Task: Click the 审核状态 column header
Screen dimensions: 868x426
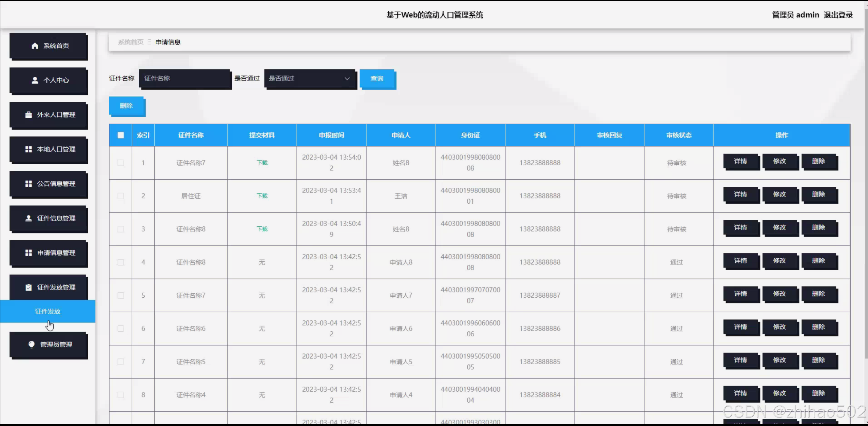Action: tap(679, 135)
